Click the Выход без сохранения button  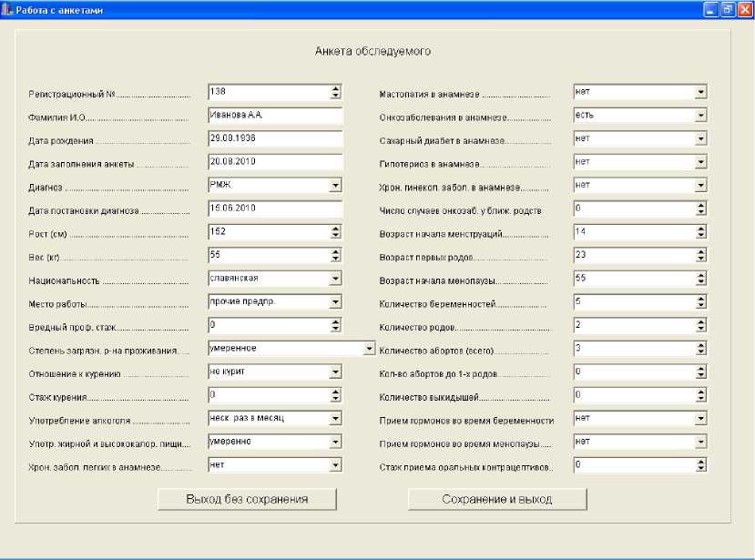(247, 499)
